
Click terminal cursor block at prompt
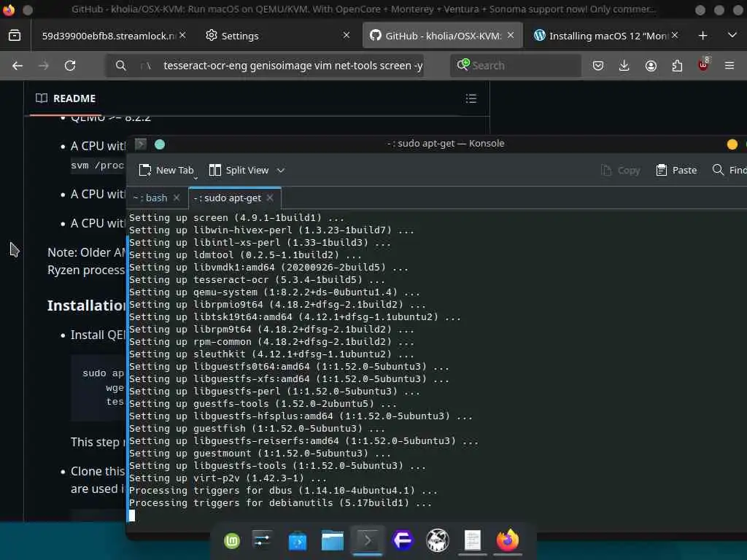click(132, 516)
